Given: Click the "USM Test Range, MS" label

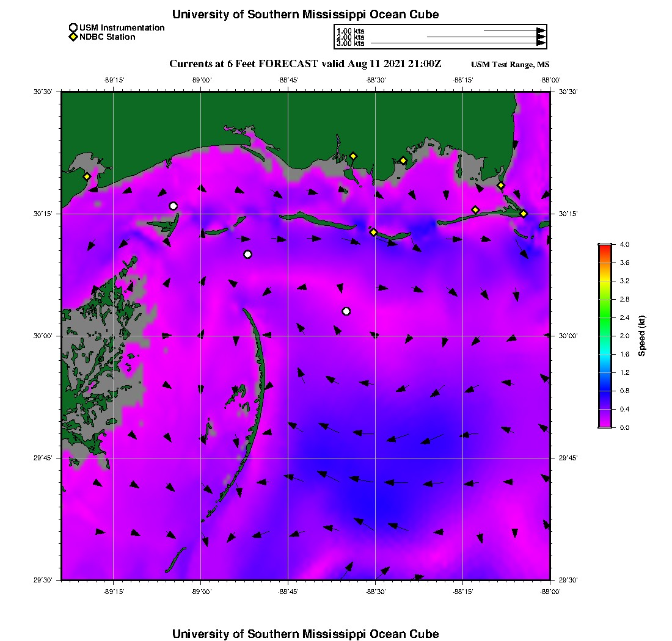Looking at the screenshot, I should tap(510, 65).
